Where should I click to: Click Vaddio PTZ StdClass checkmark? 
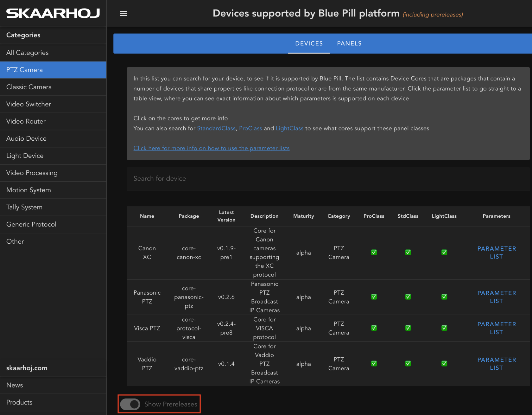[408, 364]
